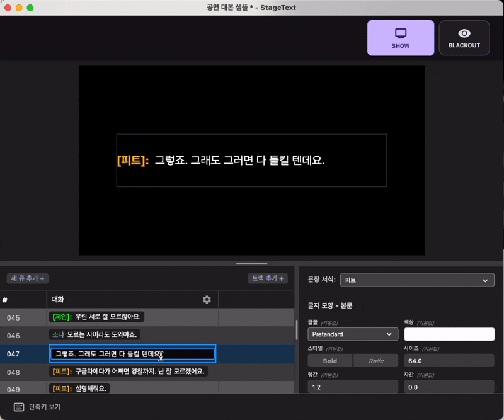Click the keyboard icon in the bottom bar
Screen dimensions: 504x420
pos(18,407)
